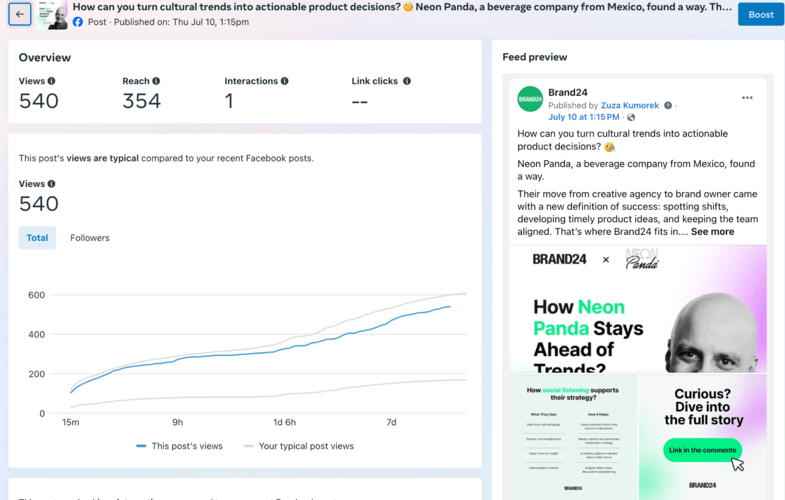This screenshot has width=785, height=500.
Task: Select the Total tab
Action: pos(38,238)
